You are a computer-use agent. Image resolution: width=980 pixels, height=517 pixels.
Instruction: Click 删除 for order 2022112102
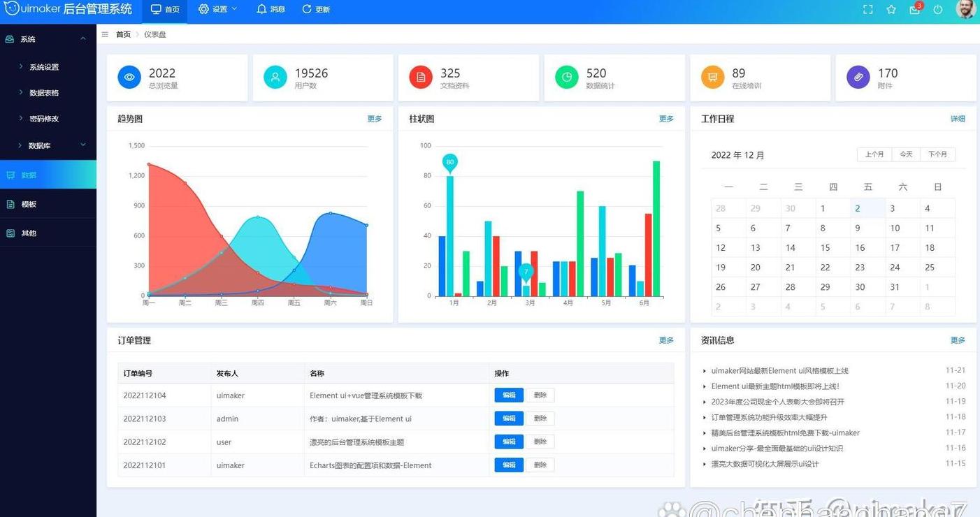540,442
